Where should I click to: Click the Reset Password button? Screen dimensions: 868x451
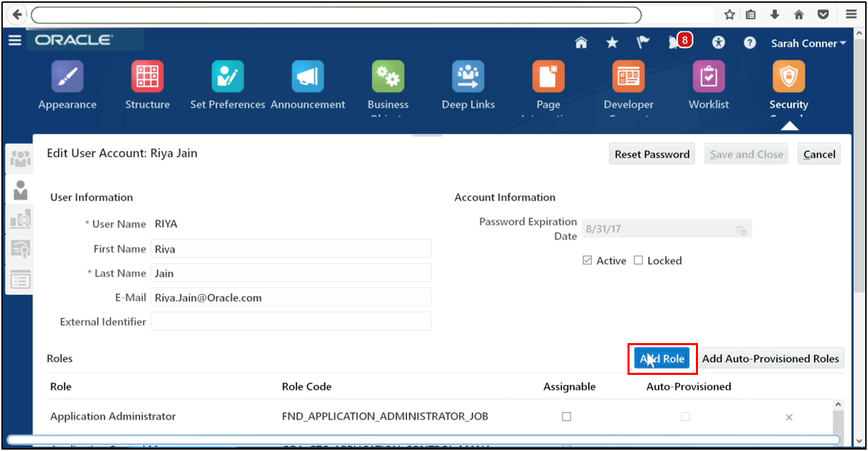coord(651,154)
